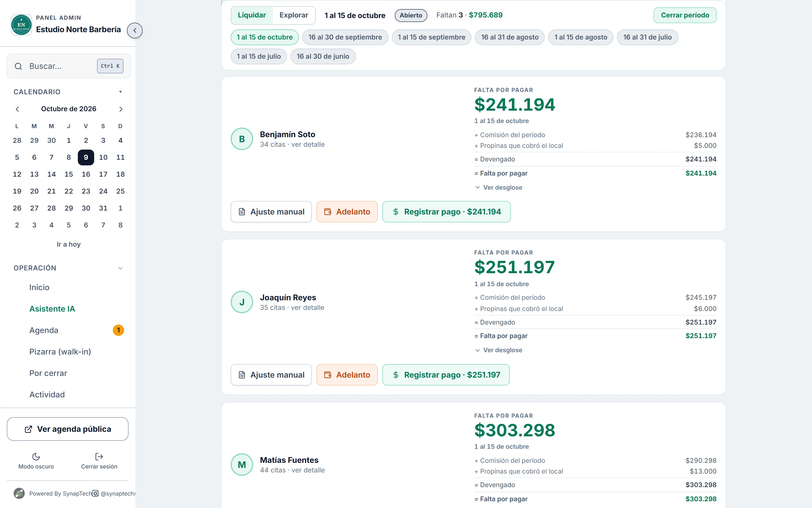
Task: Expand Ver desglose for Joaquín Reyes
Action: (498, 350)
